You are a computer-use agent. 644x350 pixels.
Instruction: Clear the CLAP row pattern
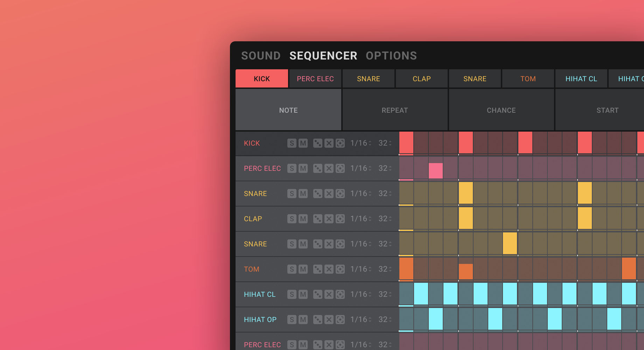pyautogui.click(x=329, y=219)
